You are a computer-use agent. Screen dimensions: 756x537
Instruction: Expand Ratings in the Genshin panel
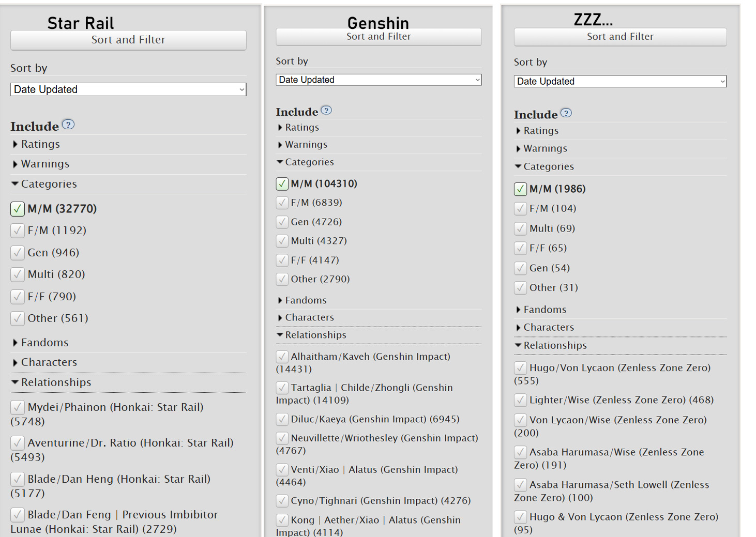298,128
